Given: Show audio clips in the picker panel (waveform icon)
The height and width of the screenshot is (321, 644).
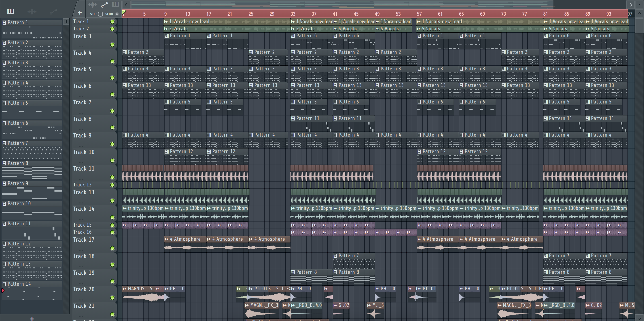Looking at the screenshot, I should (x=32, y=11).
